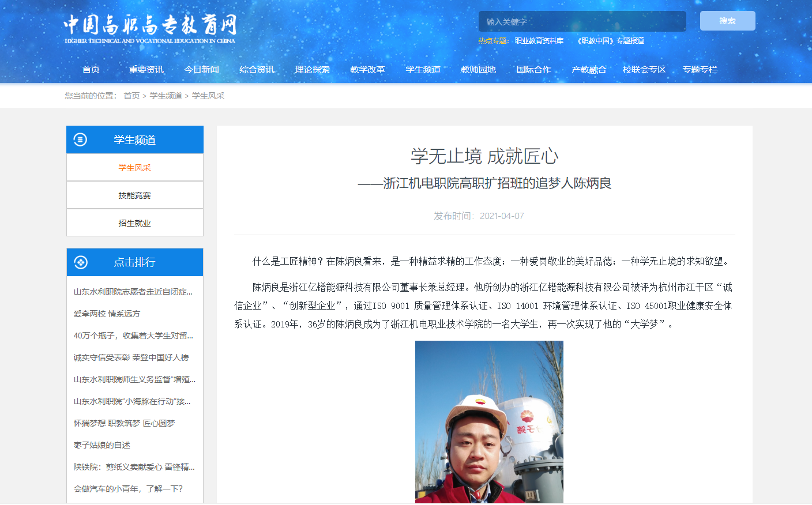Type in the 输入关键字 search field
The image size is (812, 505).
click(x=581, y=22)
